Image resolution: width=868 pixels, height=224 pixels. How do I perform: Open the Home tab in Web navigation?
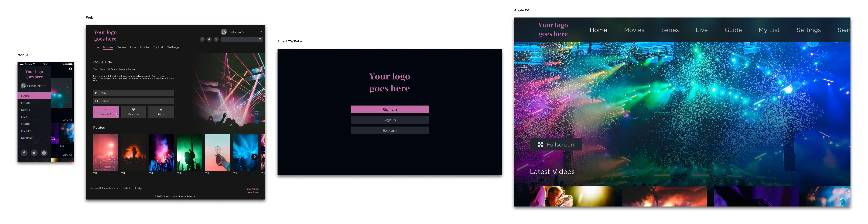pos(95,47)
